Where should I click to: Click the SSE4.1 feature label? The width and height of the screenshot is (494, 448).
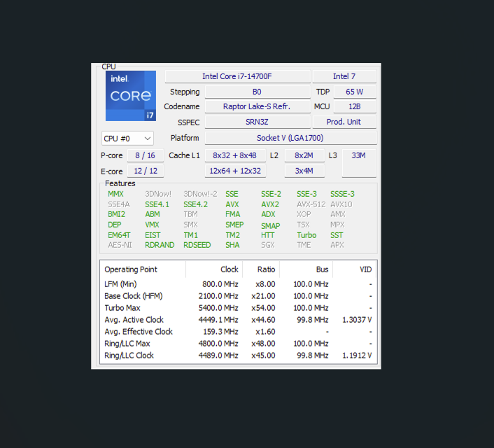[157, 204]
